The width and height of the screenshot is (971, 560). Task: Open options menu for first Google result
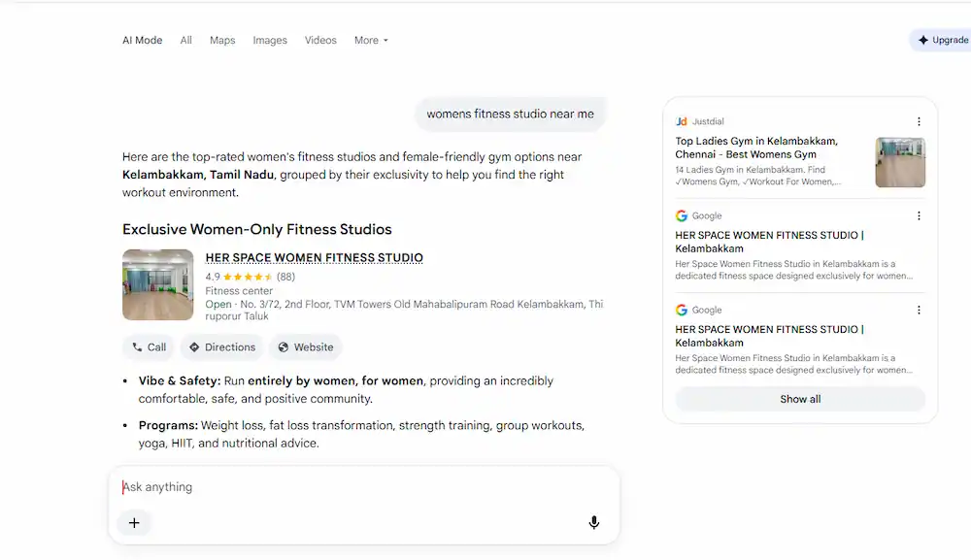(x=919, y=215)
